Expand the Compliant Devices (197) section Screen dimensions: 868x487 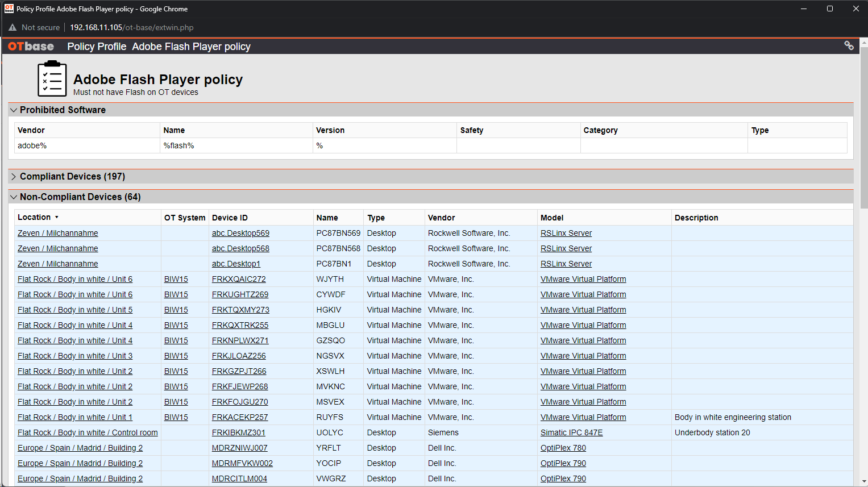pyautogui.click(x=14, y=177)
